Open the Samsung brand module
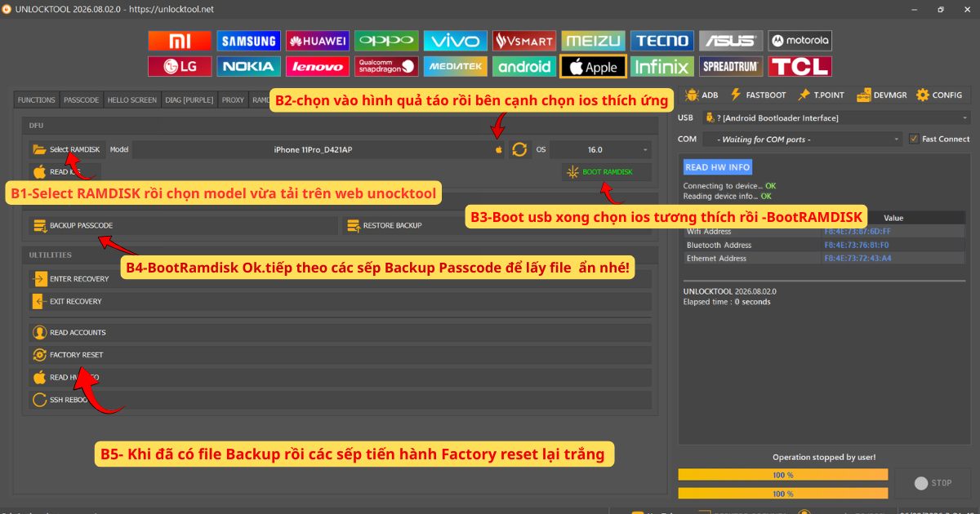The height and width of the screenshot is (514, 980). pos(248,41)
